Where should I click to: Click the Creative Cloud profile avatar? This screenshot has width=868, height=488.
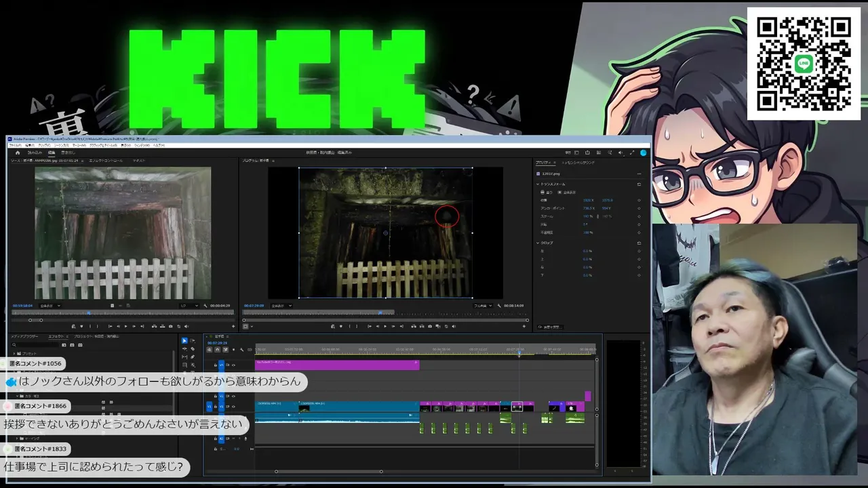[643, 152]
